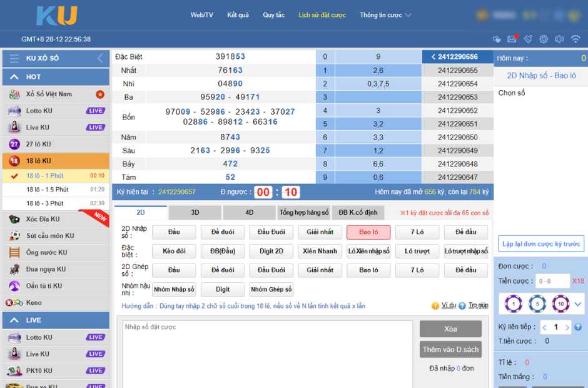Open Xóc Đĩa KU game

(43, 219)
